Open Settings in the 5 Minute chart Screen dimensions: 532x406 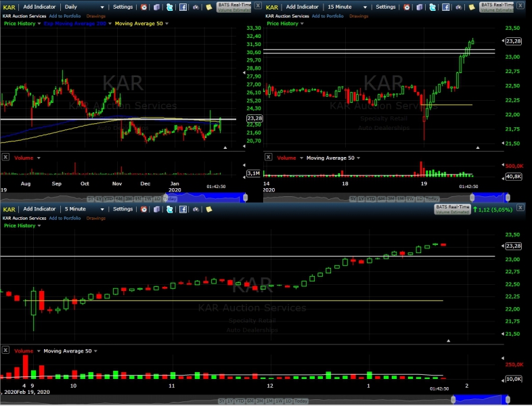123,209
